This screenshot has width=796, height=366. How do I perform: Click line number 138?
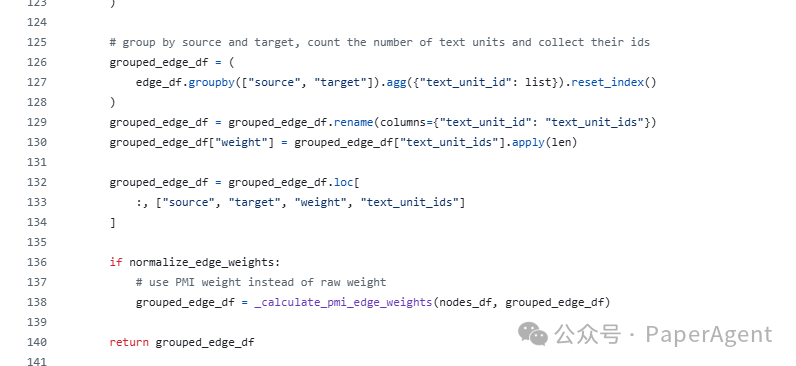pyautogui.click(x=37, y=302)
